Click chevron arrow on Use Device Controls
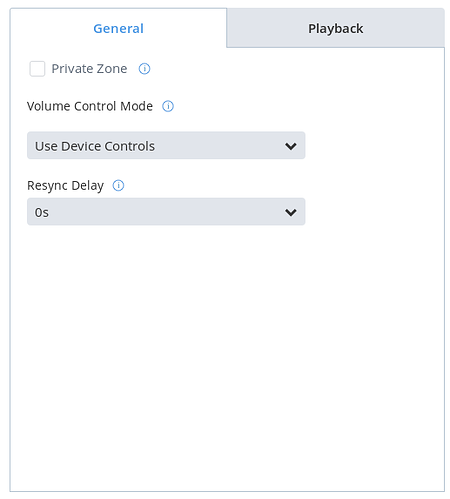Viewport: 450px width, 499px height. click(291, 146)
